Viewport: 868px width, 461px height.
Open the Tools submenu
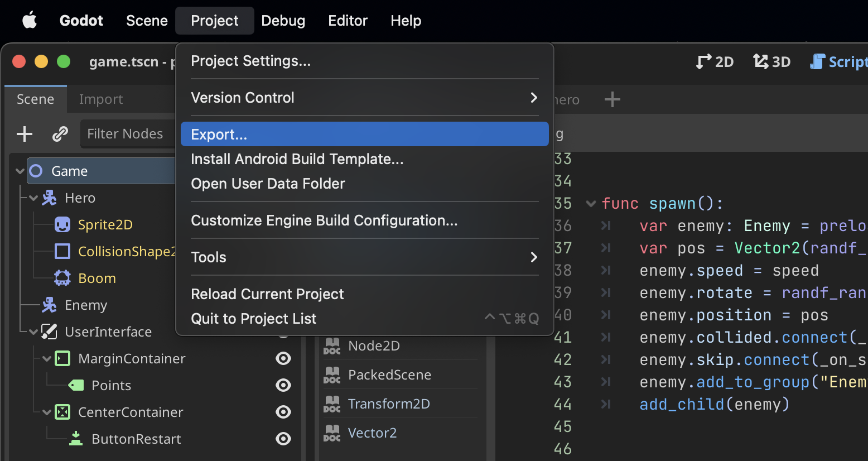tap(365, 257)
